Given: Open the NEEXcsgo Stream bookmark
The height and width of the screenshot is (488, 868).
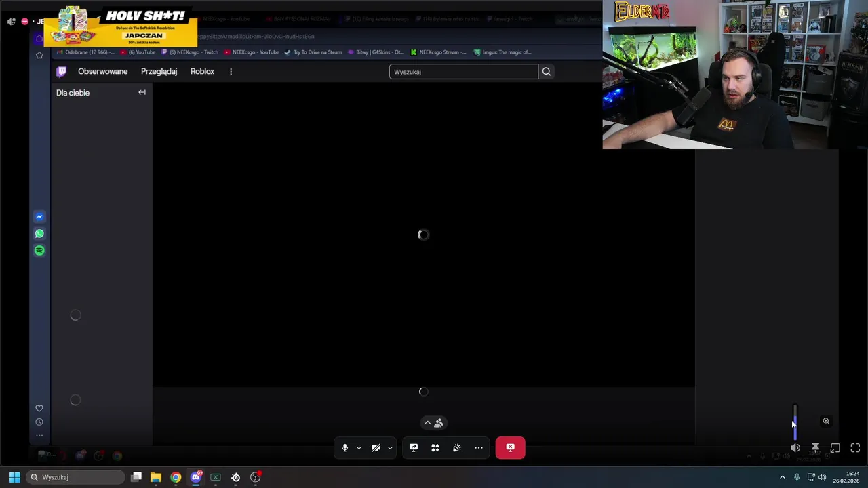Looking at the screenshot, I should point(439,52).
